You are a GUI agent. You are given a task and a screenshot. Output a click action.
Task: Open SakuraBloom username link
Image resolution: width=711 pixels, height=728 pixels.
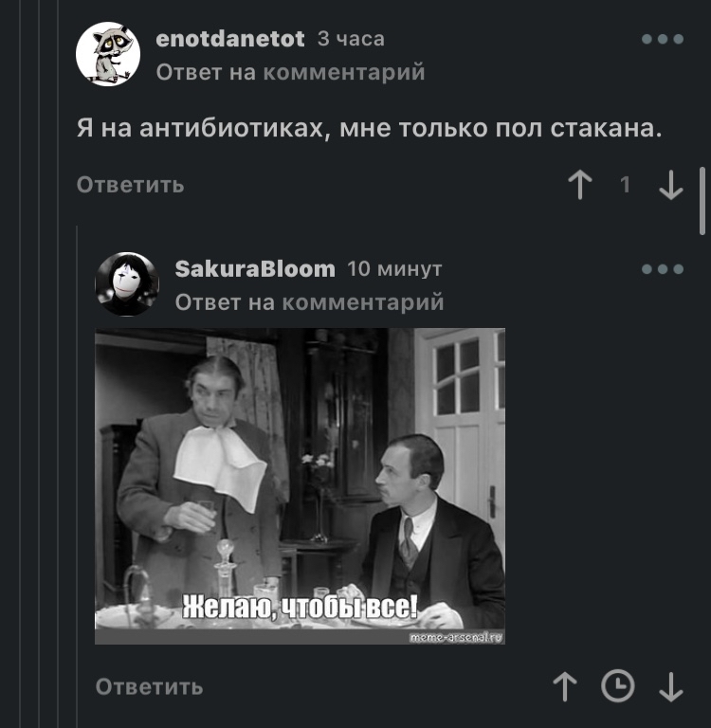pyautogui.click(x=255, y=269)
